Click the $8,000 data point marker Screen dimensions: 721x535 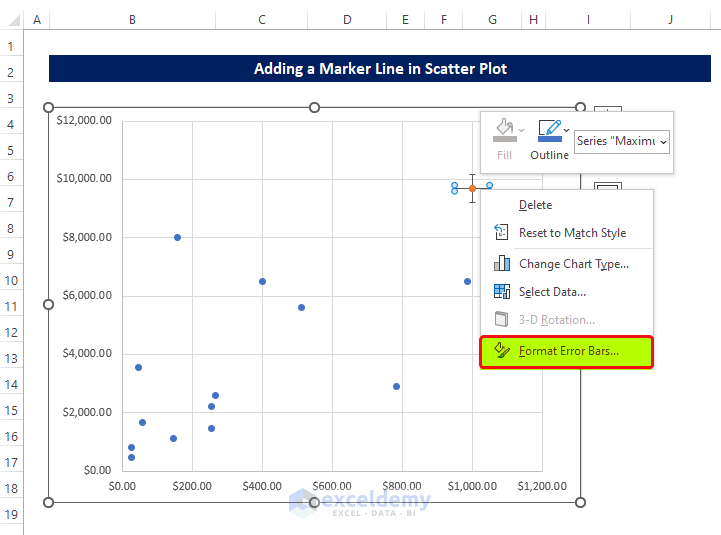pos(177,237)
